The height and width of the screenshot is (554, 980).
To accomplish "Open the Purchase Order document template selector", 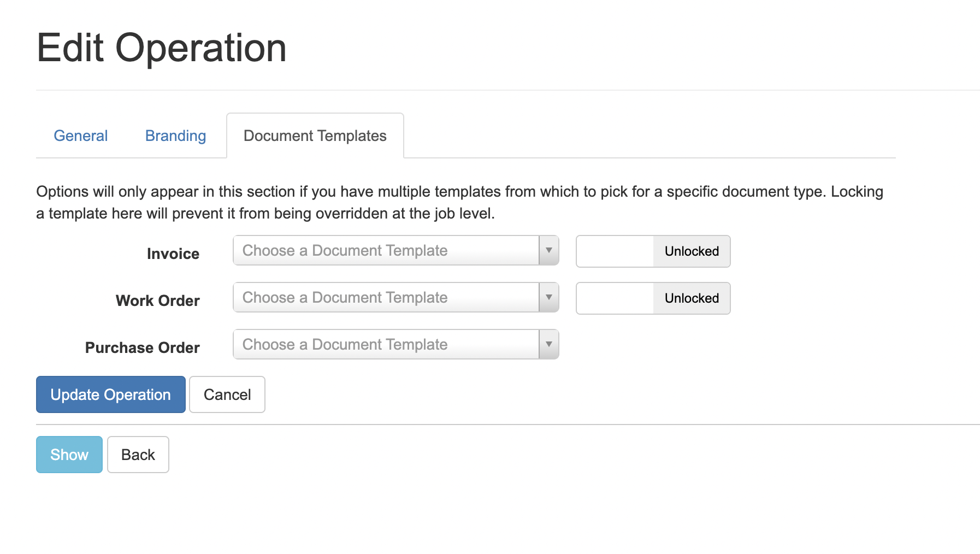I will pos(386,344).
